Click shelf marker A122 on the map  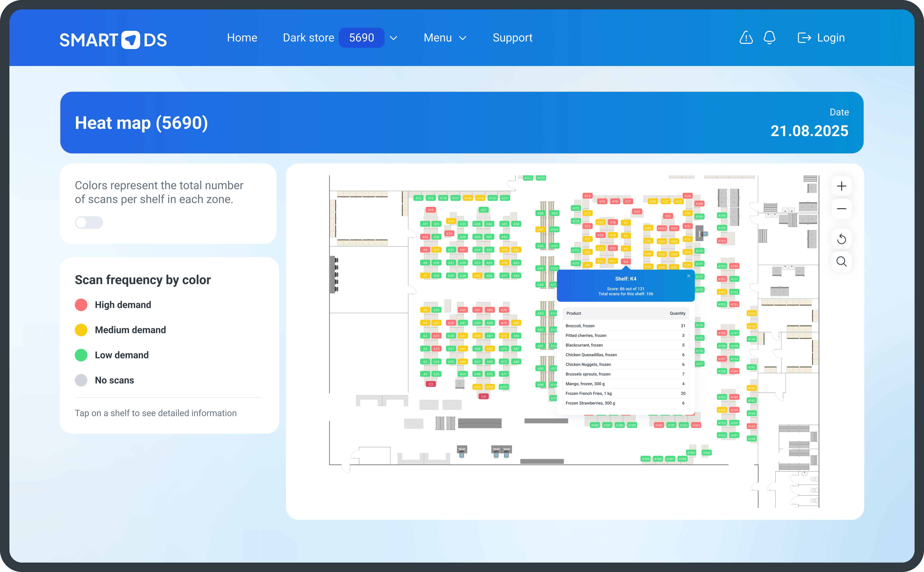528,178
